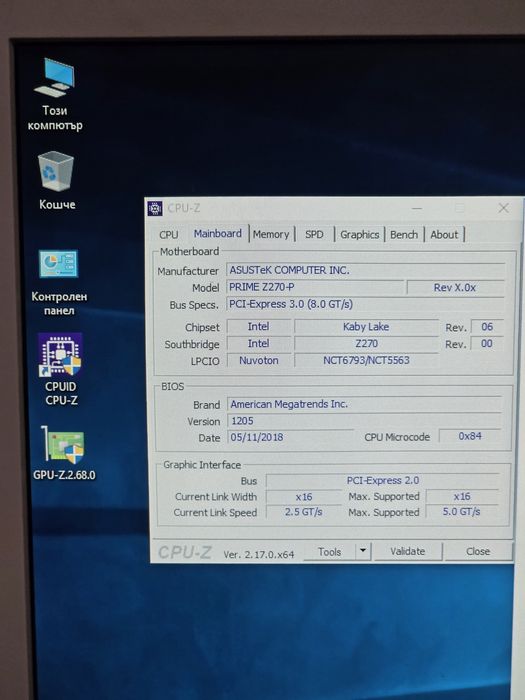
Task: Select the Kaby Lake chipset value
Action: pyautogui.click(x=366, y=327)
